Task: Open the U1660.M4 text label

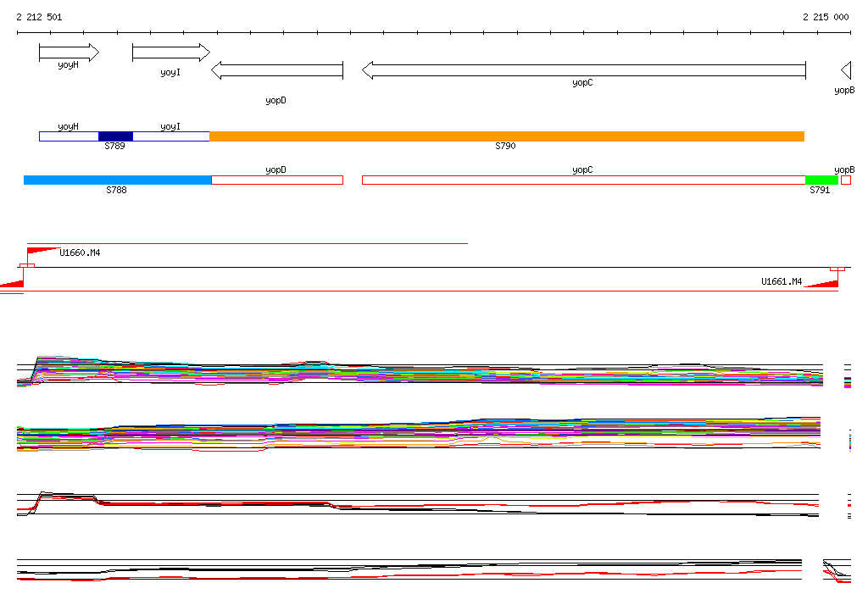Action: coord(80,253)
